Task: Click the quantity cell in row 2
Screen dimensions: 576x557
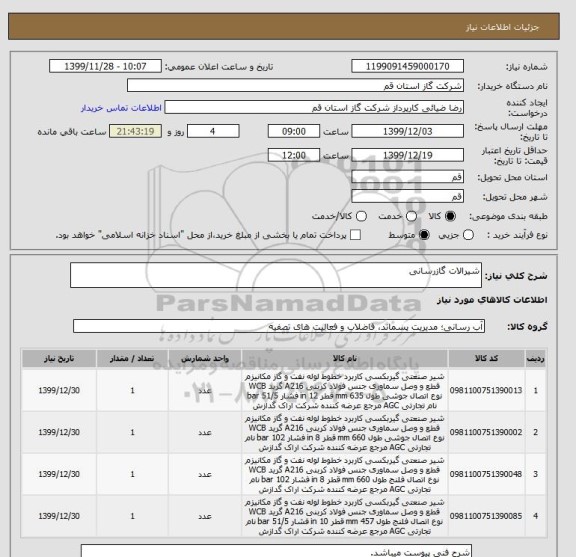Action: pos(132,432)
